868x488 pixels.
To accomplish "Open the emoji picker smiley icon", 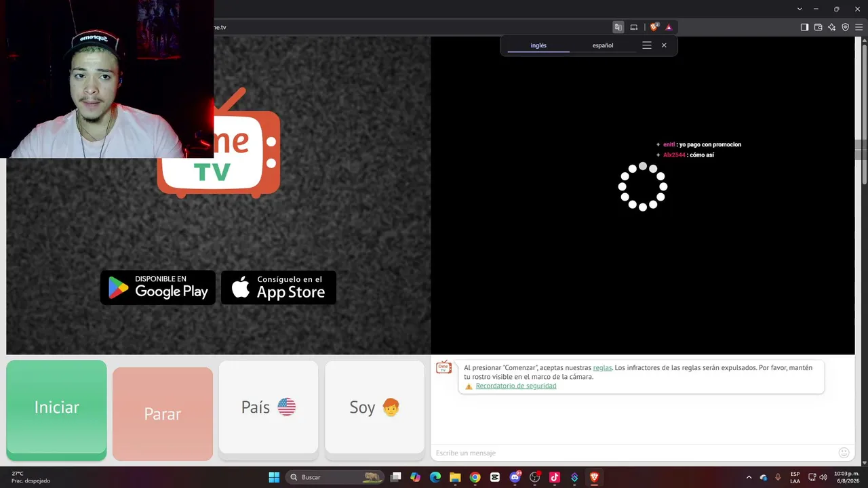I will (x=844, y=453).
